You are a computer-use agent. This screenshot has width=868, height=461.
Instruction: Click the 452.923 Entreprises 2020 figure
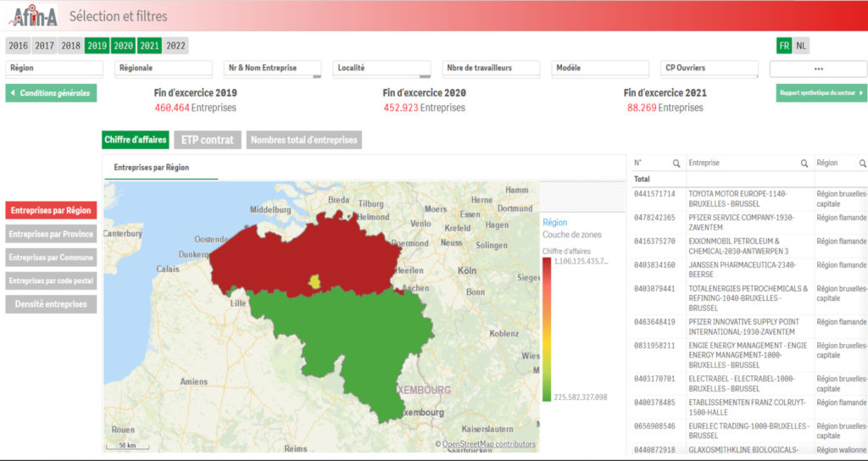click(x=424, y=108)
